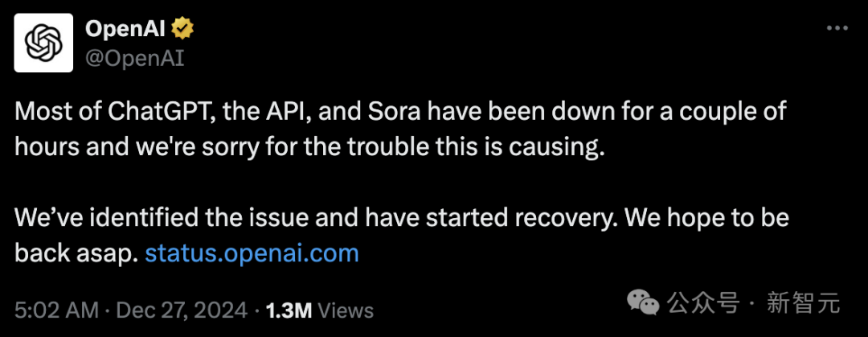
Task: Click the WeChat logo watermark
Action: [643, 302]
